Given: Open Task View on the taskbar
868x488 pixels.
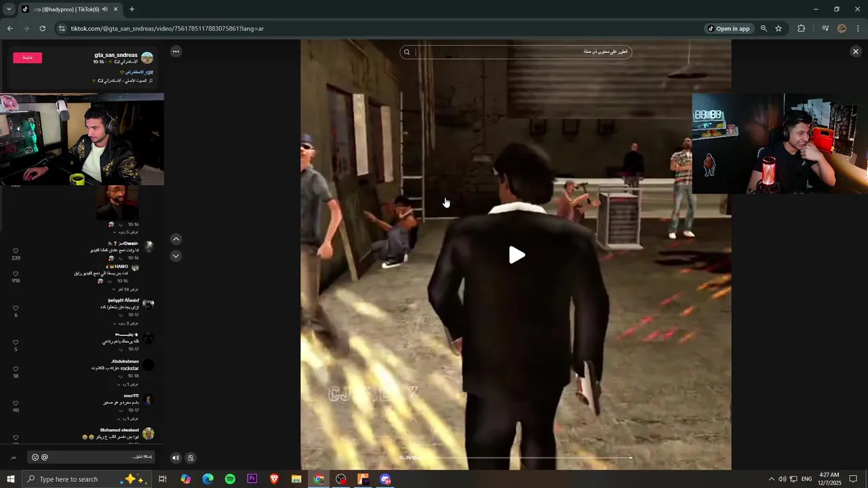Looking at the screenshot, I should click(163, 479).
